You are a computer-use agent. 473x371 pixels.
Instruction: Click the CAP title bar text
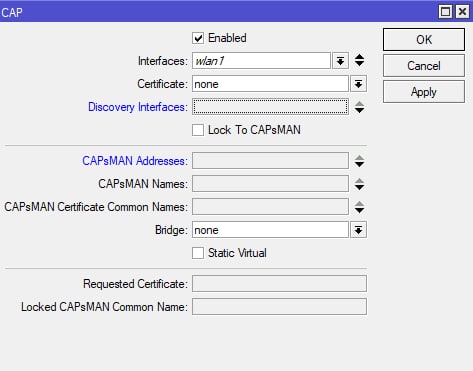pos(12,13)
